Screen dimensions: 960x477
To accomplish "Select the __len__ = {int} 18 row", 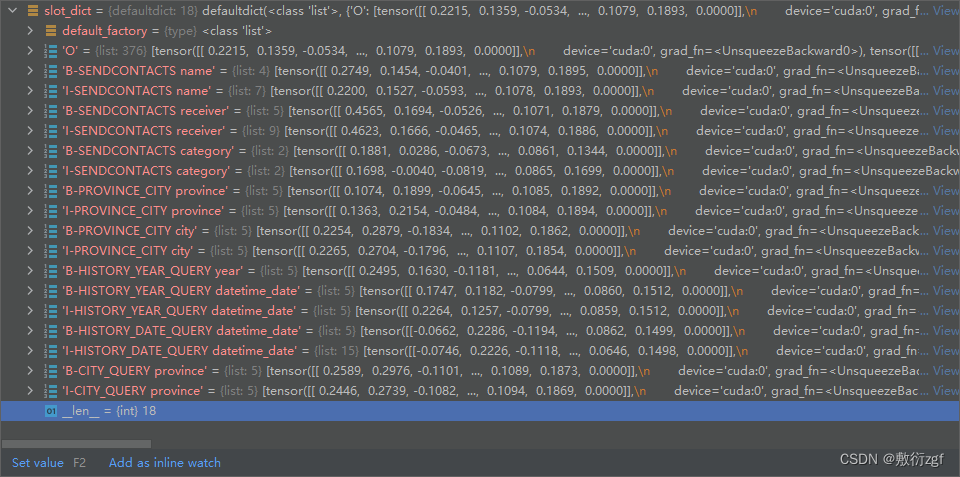I will point(480,411).
